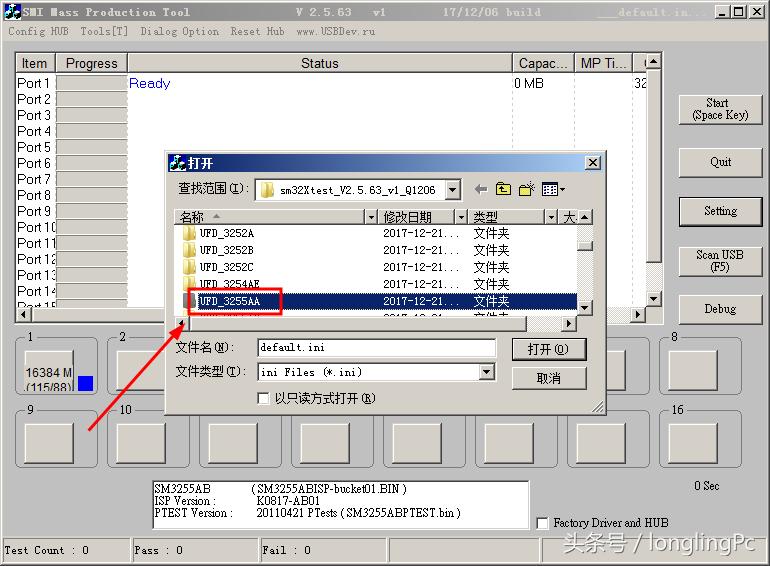Open the Setting button
Screen dimensions: 770x566
pos(720,212)
